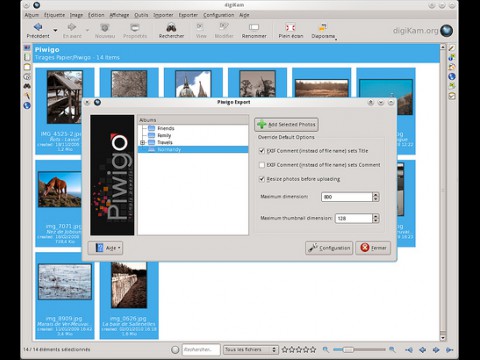Uncheck EXIF Comment sets Title option

click(x=262, y=151)
